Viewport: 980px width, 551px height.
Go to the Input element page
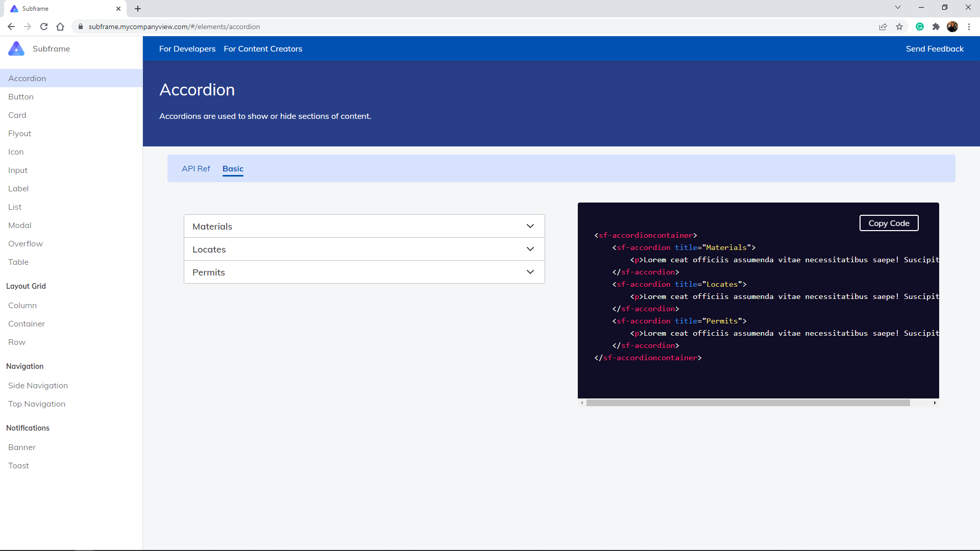click(18, 170)
